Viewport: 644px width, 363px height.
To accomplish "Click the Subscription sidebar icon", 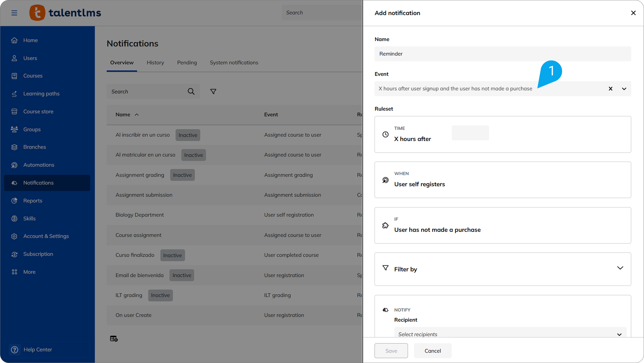I will [x=14, y=254].
